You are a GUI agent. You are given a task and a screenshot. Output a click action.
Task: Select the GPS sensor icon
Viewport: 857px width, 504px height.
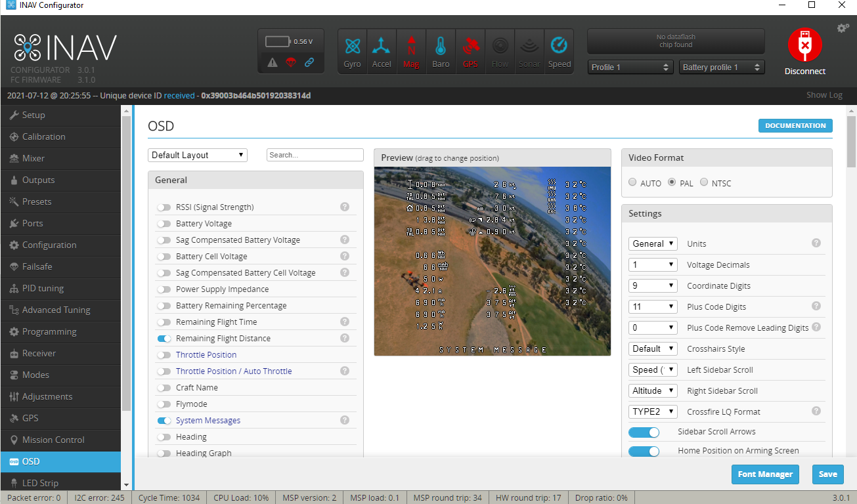tap(470, 51)
